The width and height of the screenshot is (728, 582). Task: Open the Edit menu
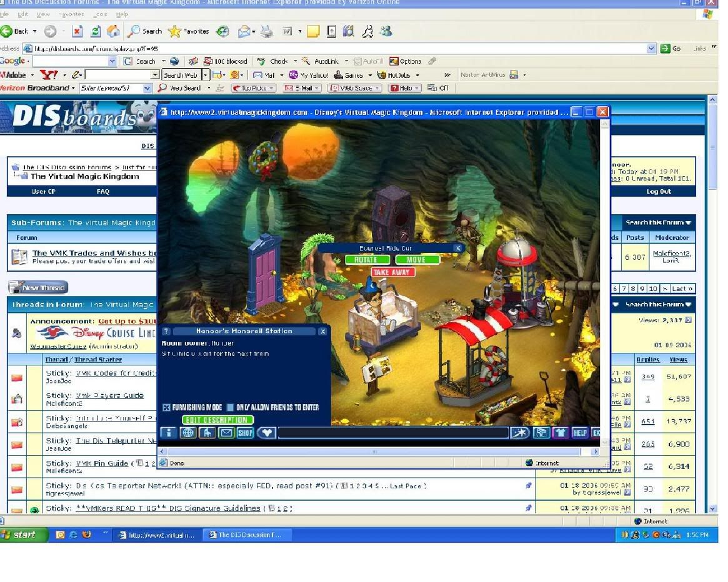[x=22, y=14]
